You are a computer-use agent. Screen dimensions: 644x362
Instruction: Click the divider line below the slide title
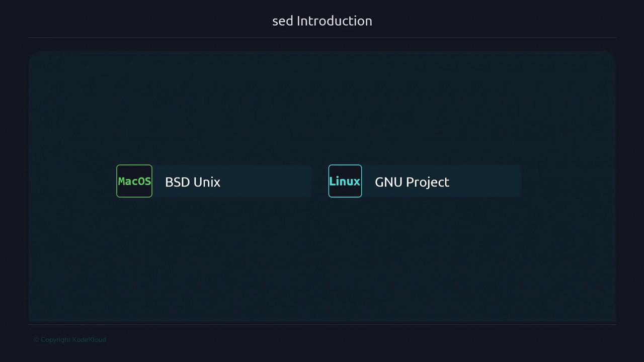[x=322, y=38]
